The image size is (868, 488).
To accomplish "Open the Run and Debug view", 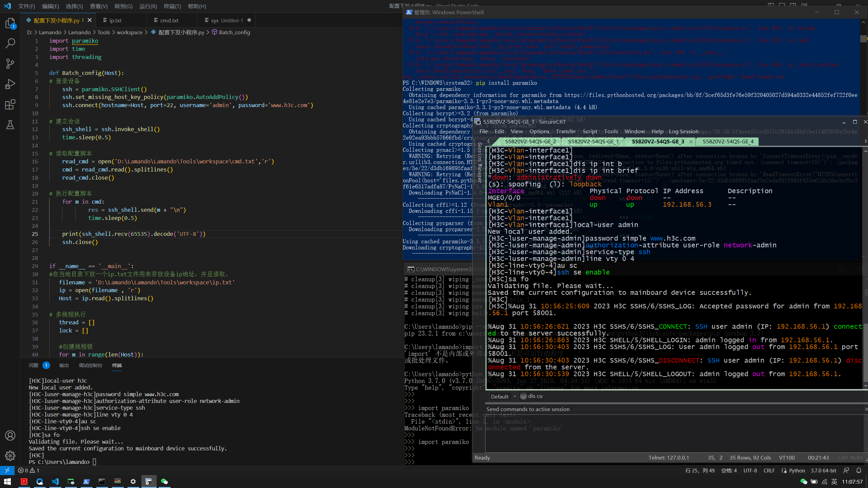I will pos(10,84).
